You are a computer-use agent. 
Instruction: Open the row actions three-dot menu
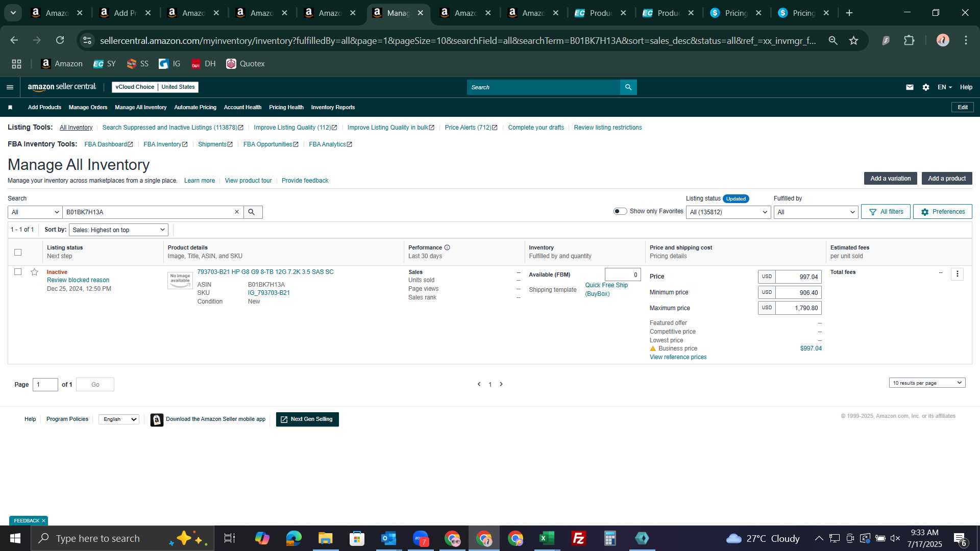pyautogui.click(x=958, y=274)
